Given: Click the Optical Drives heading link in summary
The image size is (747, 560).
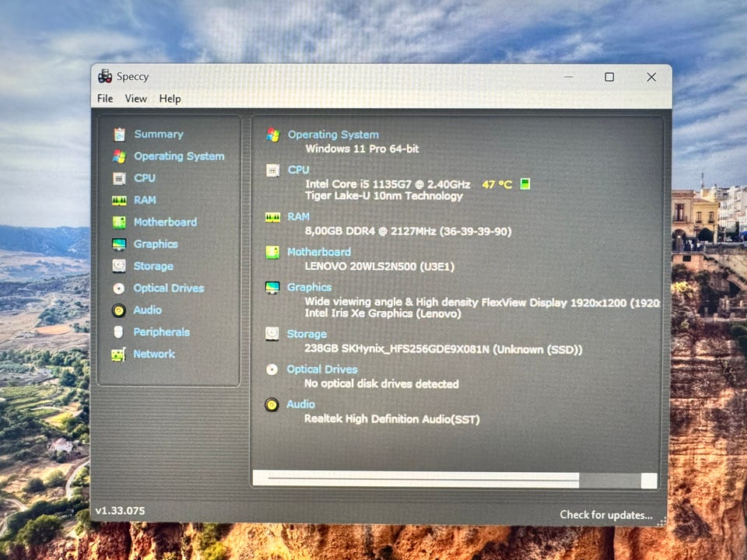Looking at the screenshot, I should pyautogui.click(x=322, y=369).
